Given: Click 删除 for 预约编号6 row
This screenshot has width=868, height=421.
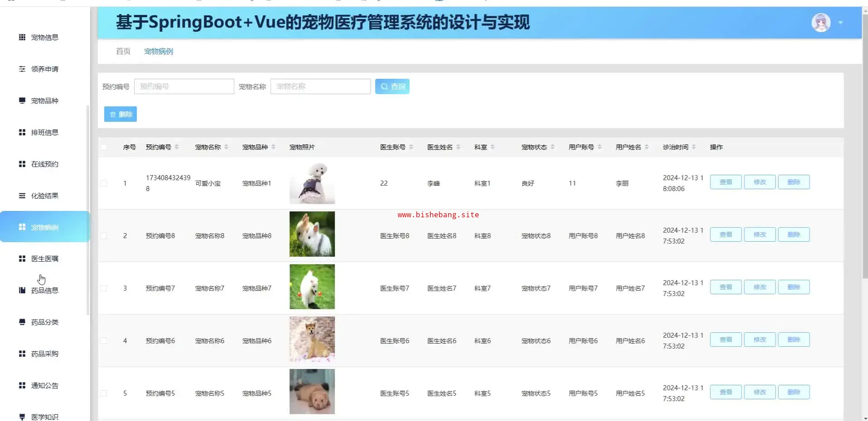Looking at the screenshot, I should 794,340.
